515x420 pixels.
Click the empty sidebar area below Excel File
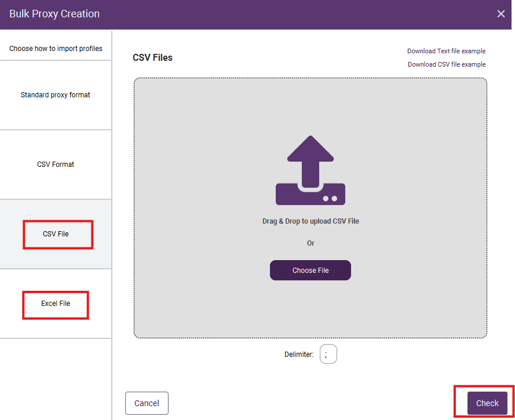[56, 377]
